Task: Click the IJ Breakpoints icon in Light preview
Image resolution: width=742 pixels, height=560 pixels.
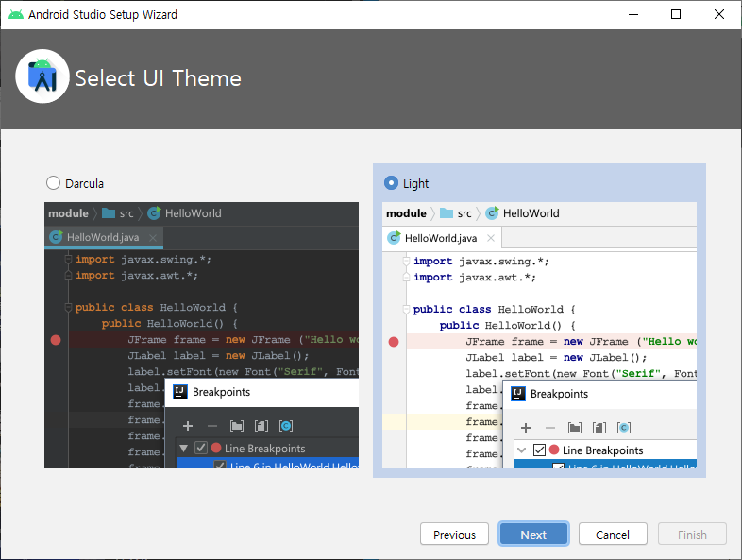Action: [517, 394]
